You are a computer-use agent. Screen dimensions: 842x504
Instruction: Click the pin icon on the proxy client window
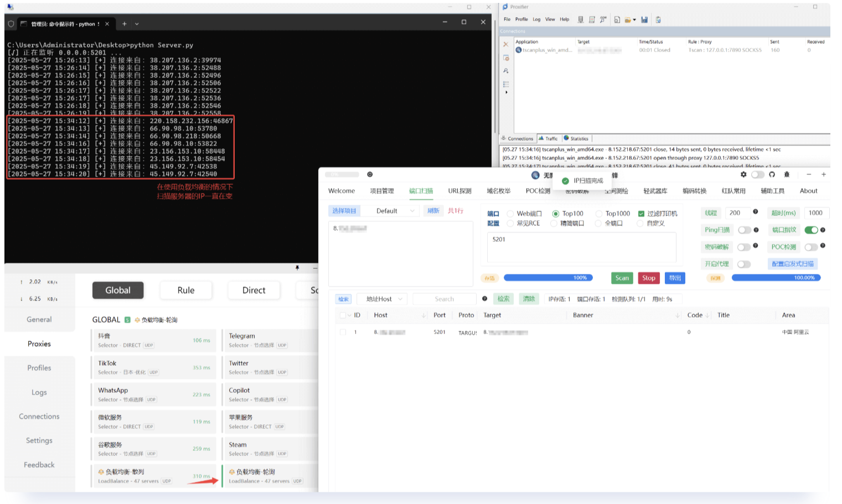(297, 268)
